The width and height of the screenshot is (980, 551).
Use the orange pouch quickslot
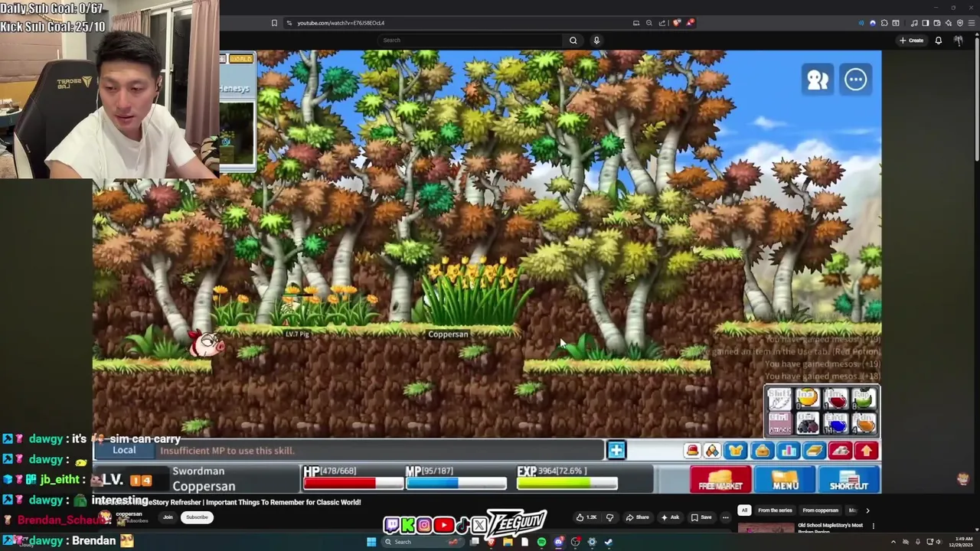864,423
